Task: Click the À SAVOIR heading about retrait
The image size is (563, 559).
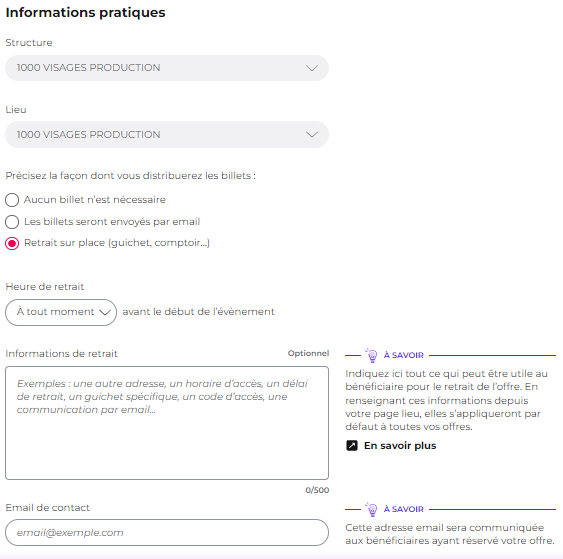Action: (404, 355)
